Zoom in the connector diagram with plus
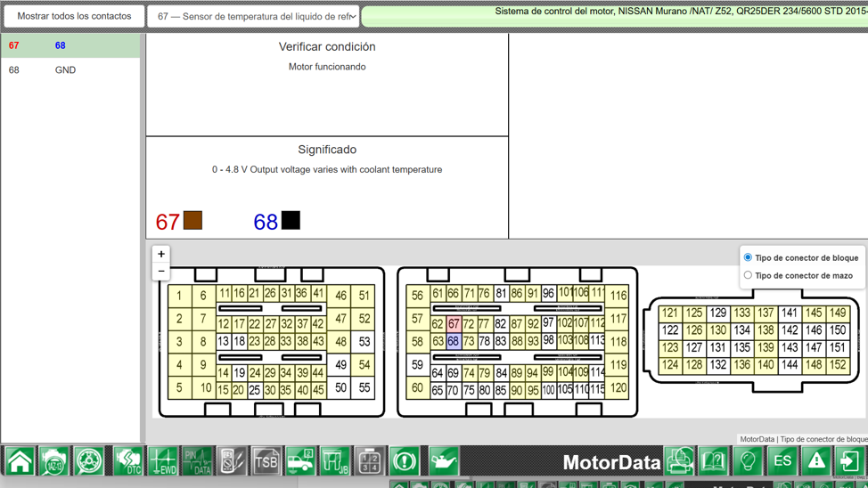The image size is (868, 488). [161, 254]
